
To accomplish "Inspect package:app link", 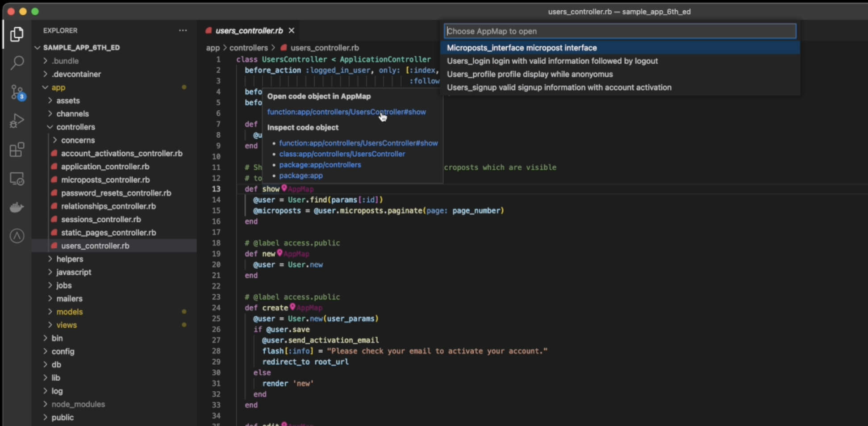I will pos(300,175).
